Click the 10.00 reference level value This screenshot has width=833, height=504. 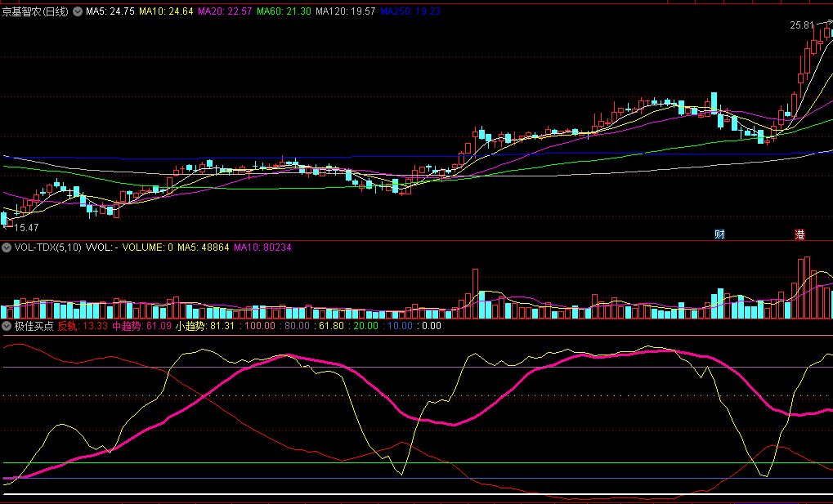pyautogui.click(x=400, y=326)
